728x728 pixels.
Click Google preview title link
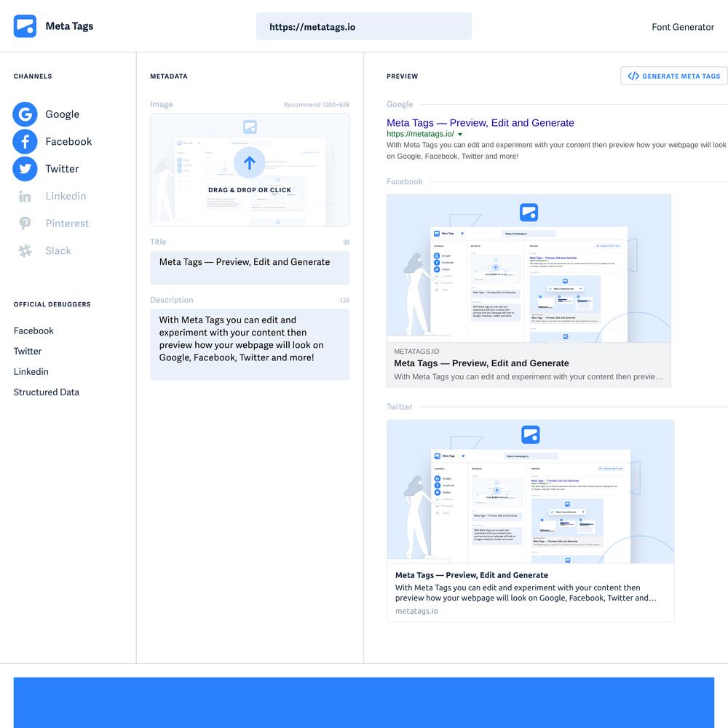coord(480,122)
